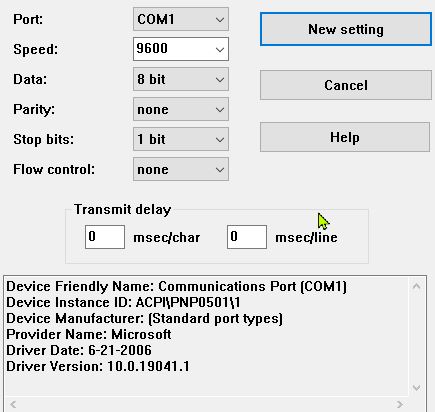
Task: Click the device info scroll up arrow
Action: pos(416,286)
